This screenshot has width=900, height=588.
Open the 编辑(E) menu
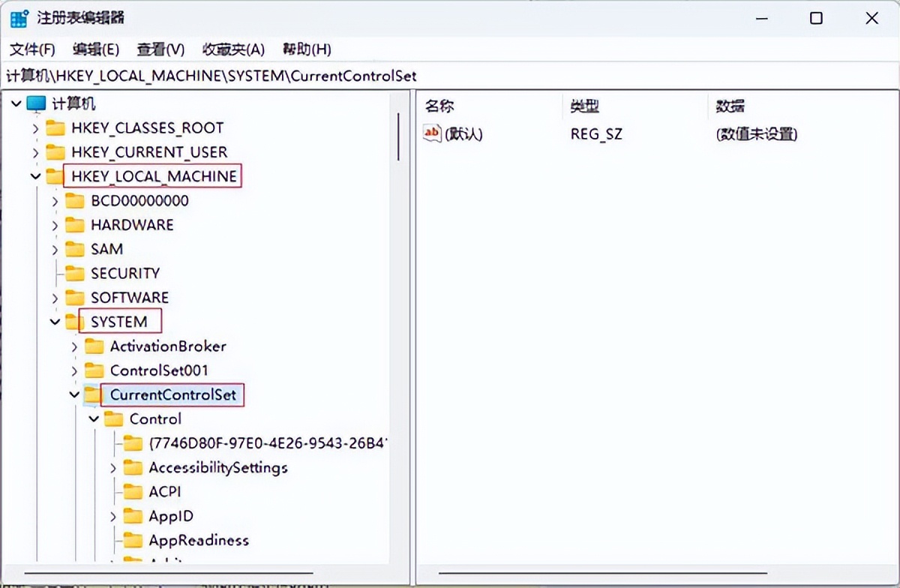tap(96, 49)
